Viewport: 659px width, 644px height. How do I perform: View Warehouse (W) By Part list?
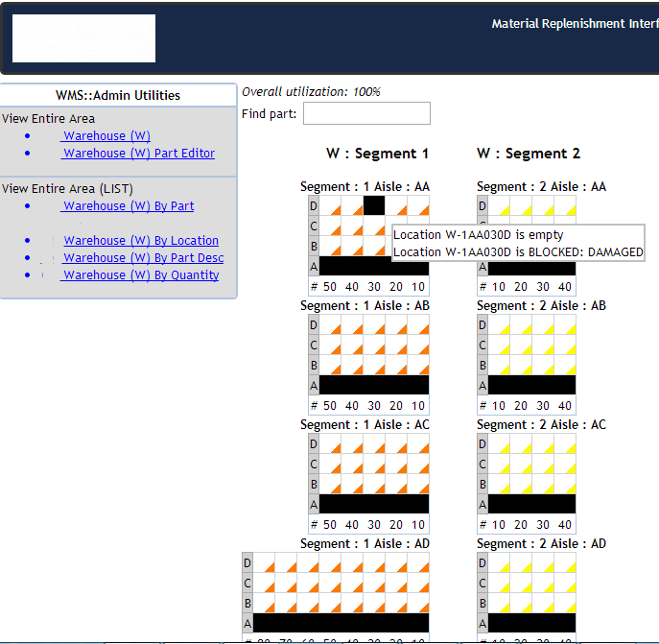pyautogui.click(x=129, y=206)
